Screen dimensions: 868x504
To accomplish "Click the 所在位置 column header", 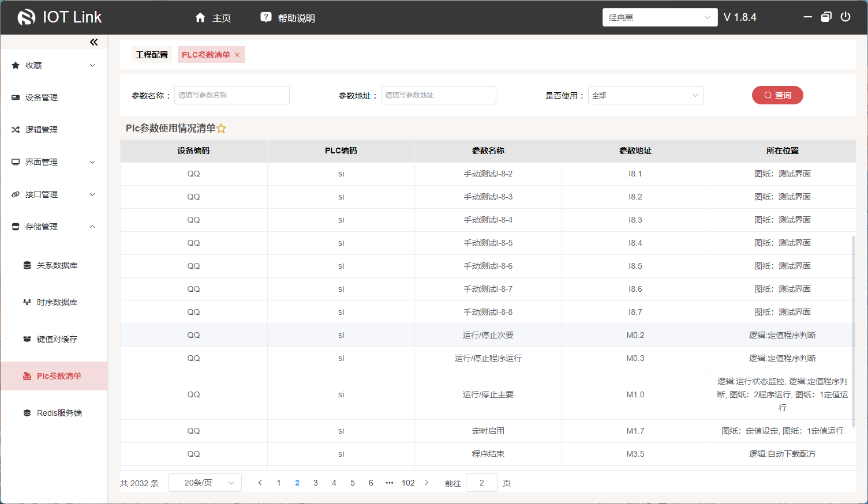I will [783, 151].
